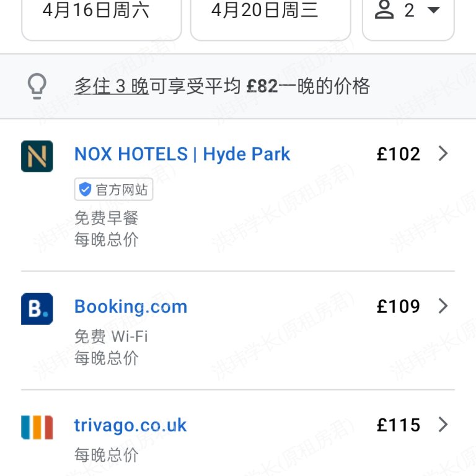The width and height of the screenshot is (476, 476).
Task: Click the guest person icon
Action: [x=384, y=11]
